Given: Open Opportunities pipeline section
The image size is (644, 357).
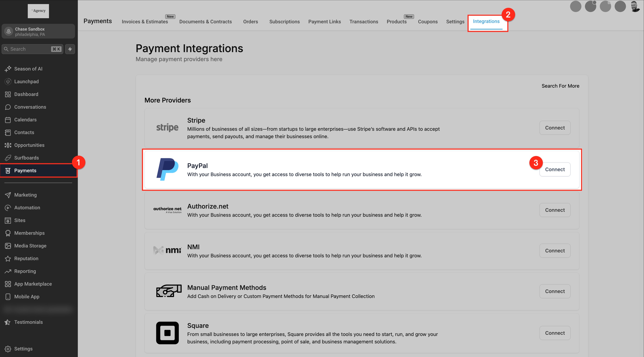Looking at the screenshot, I should [29, 145].
